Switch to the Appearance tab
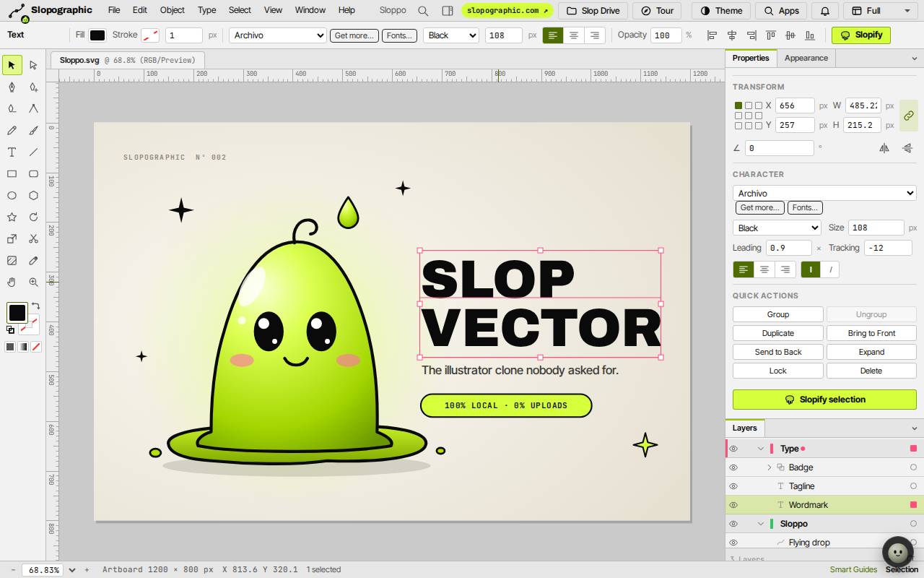 [x=806, y=58]
